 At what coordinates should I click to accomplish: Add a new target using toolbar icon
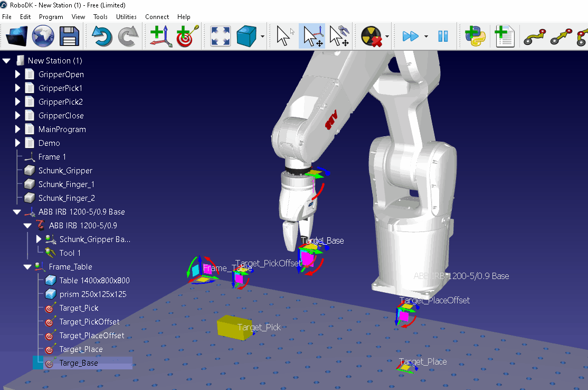pos(187,36)
